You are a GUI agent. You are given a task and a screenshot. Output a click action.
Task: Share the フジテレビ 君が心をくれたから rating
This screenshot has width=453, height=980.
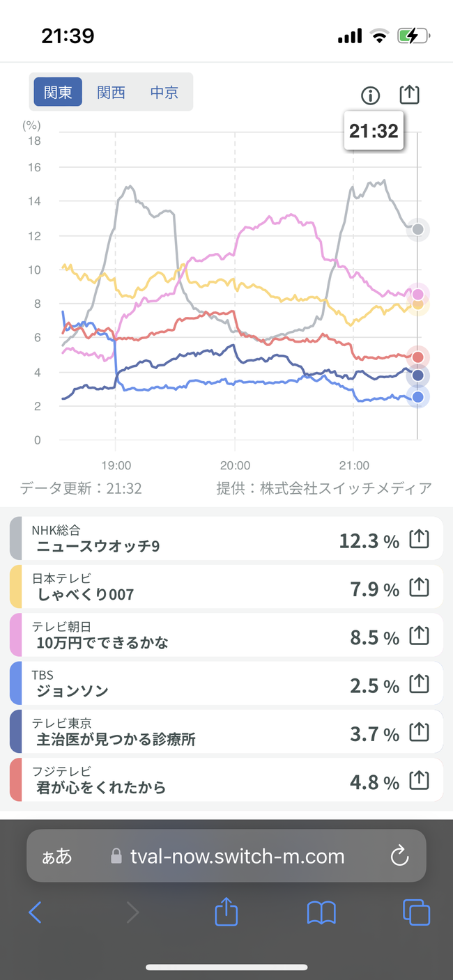click(418, 781)
